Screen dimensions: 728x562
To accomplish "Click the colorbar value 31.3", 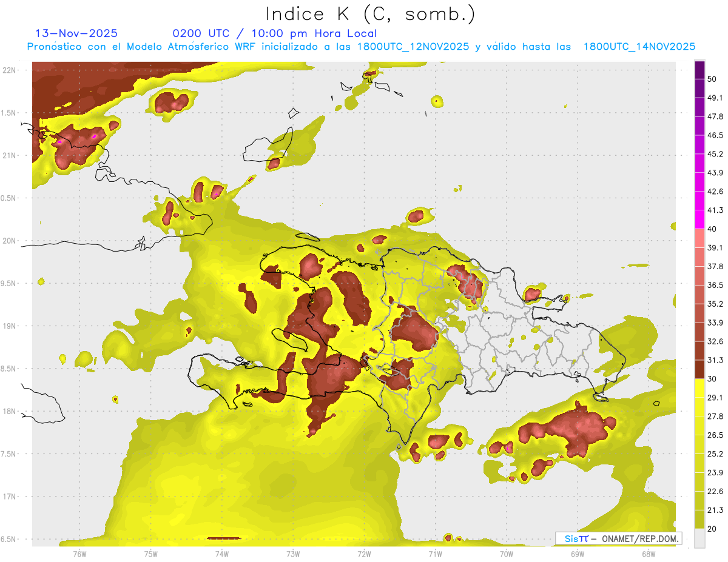I will point(715,361).
